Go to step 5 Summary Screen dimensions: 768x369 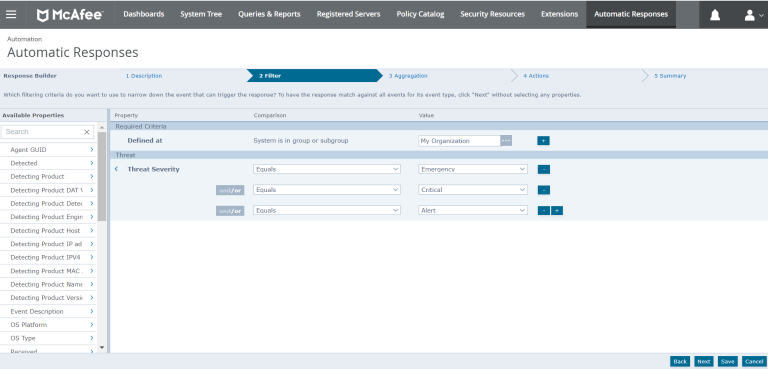pyautogui.click(x=670, y=76)
